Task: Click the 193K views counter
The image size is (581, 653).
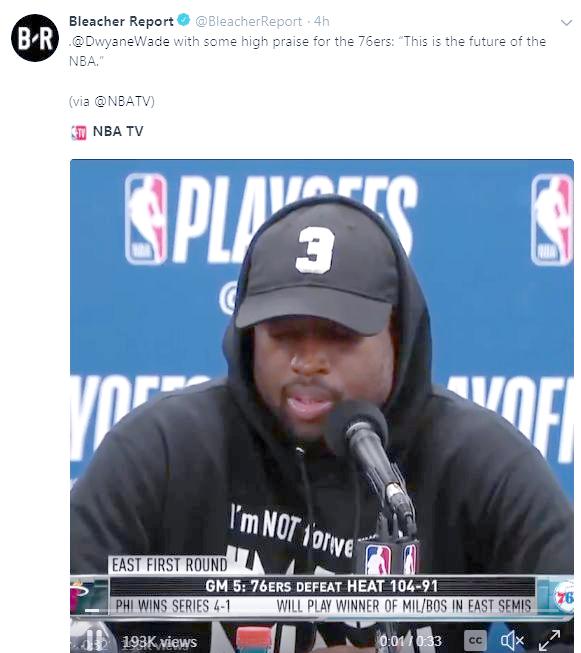Action: point(160,642)
